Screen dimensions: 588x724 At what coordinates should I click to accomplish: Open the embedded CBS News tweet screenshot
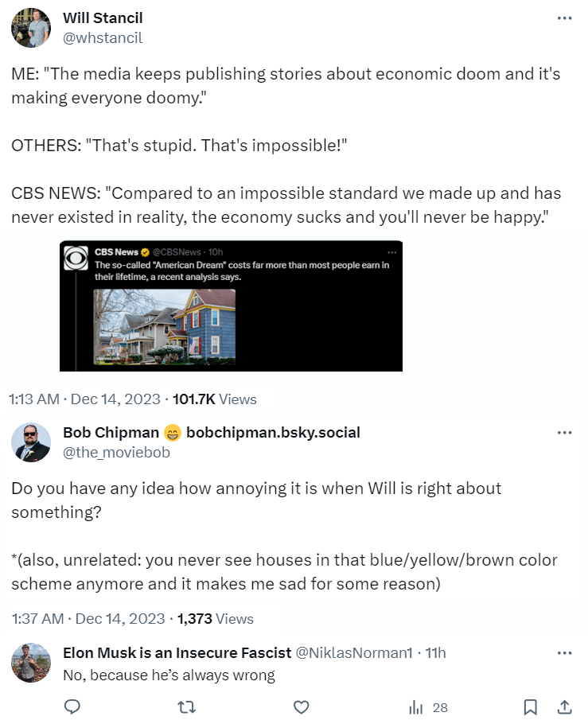pos(231,306)
